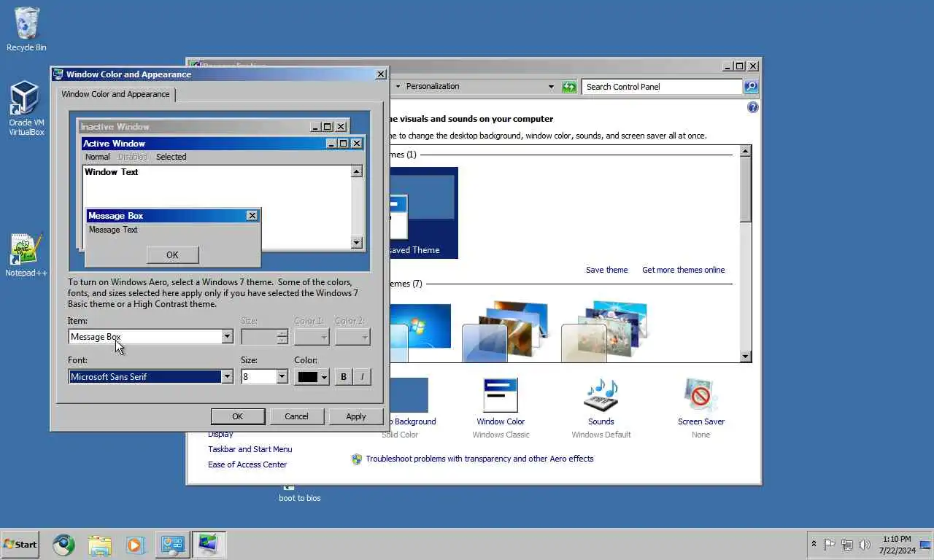Show hidden system tray icons
This screenshot has height=560, width=934.
coord(814,544)
